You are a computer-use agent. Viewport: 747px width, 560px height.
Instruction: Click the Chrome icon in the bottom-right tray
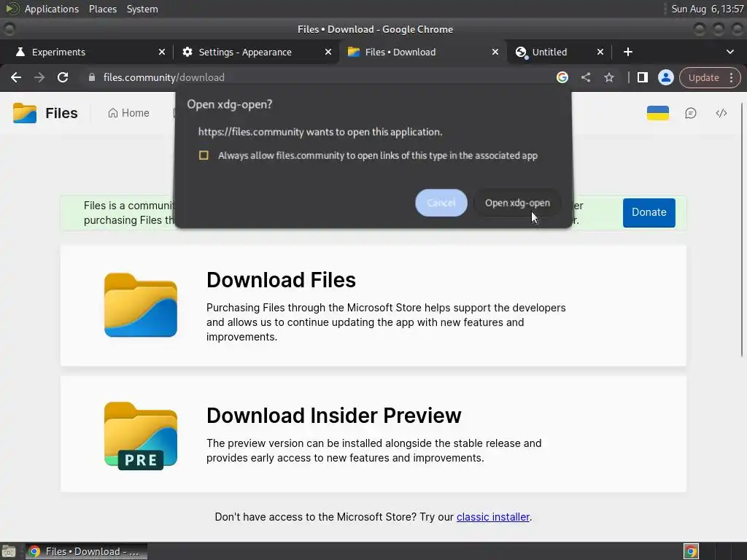[691, 551]
